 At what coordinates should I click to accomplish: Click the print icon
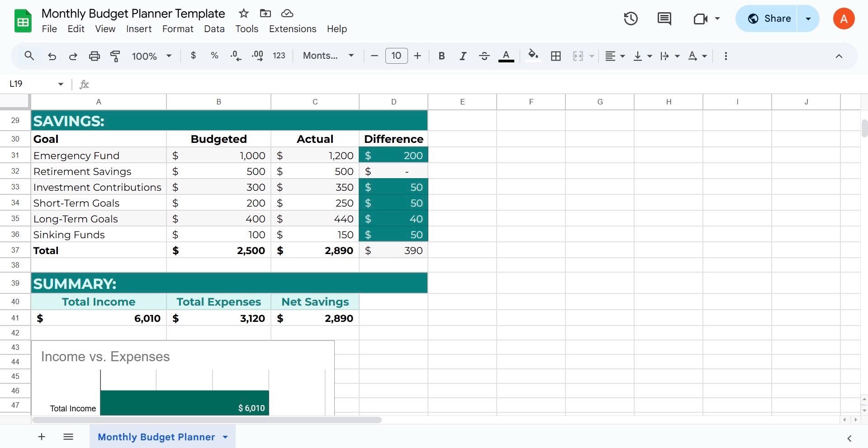pos(94,56)
